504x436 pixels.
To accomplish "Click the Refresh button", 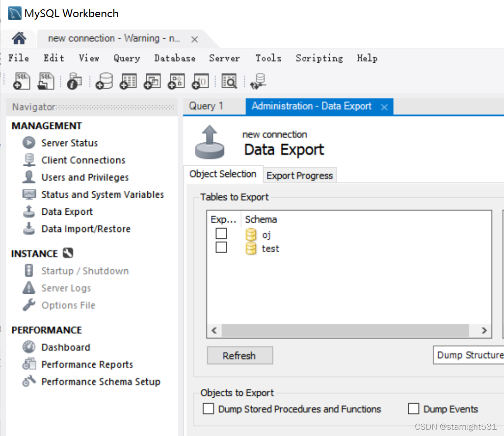I will [x=240, y=356].
